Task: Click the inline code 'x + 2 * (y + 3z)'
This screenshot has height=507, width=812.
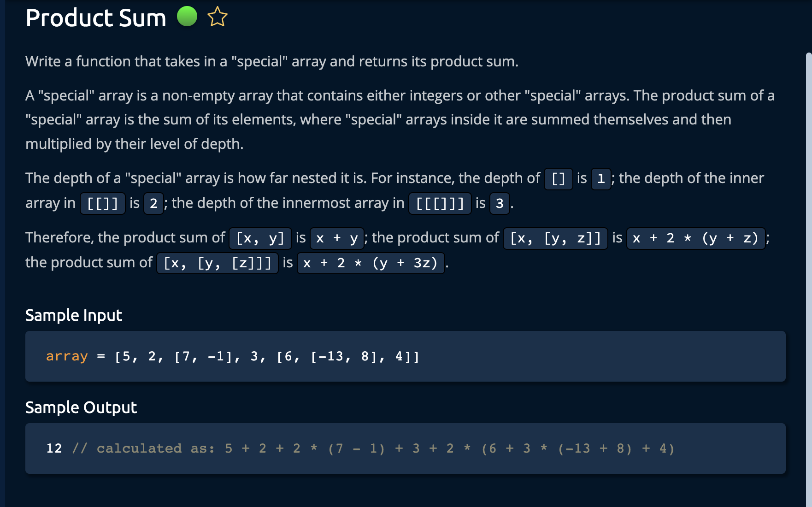Action: [x=371, y=263]
